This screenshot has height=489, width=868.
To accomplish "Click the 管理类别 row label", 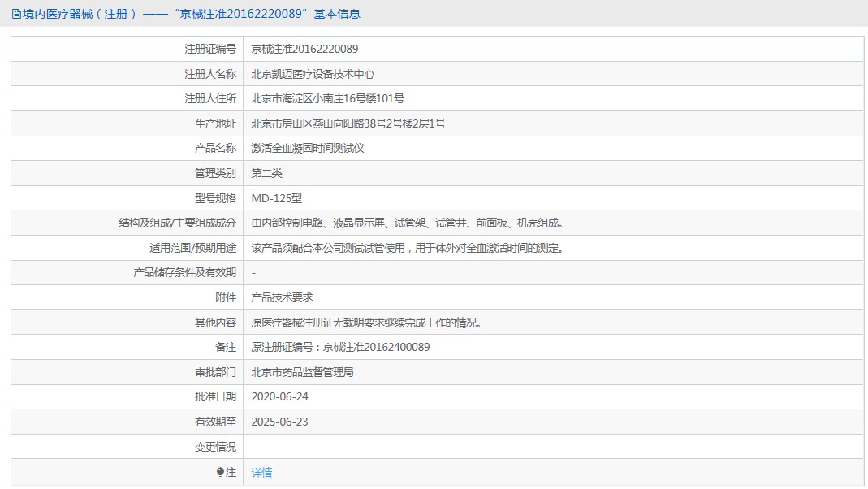I will click(215, 173).
